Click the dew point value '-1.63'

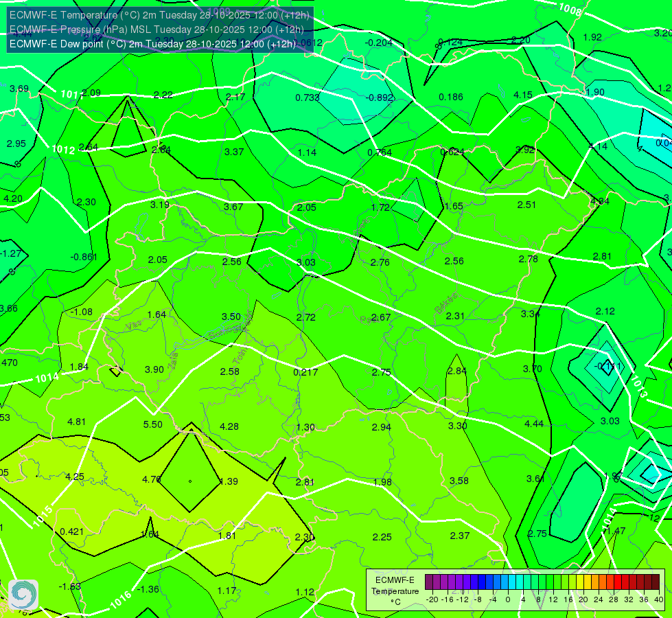(x=69, y=586)
